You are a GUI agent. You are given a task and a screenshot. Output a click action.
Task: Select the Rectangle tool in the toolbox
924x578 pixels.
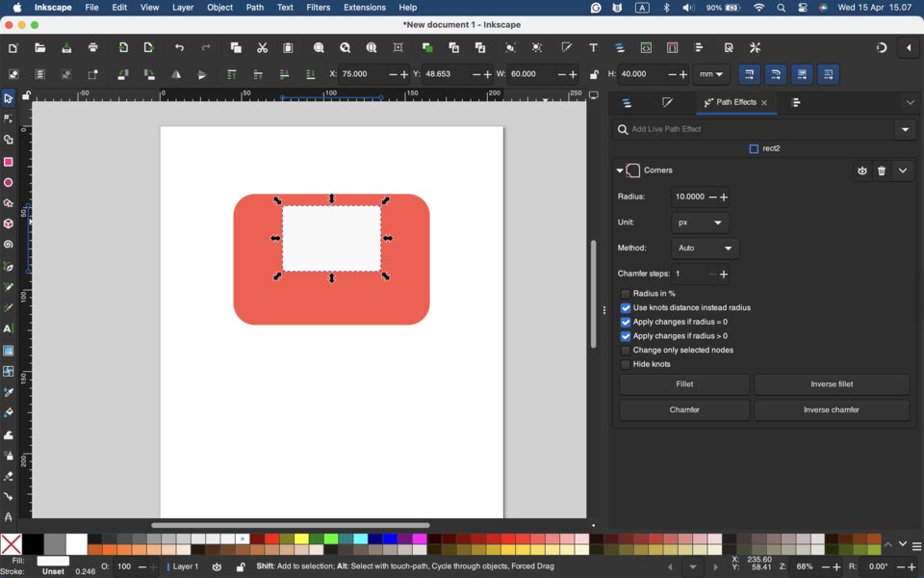pyautogui.click(x=9, y=162)
